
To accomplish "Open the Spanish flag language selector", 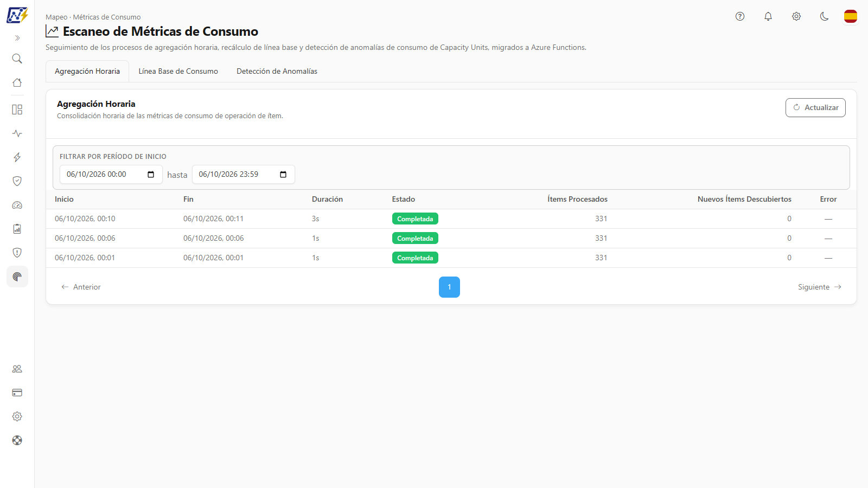I will tap(851, 16).
